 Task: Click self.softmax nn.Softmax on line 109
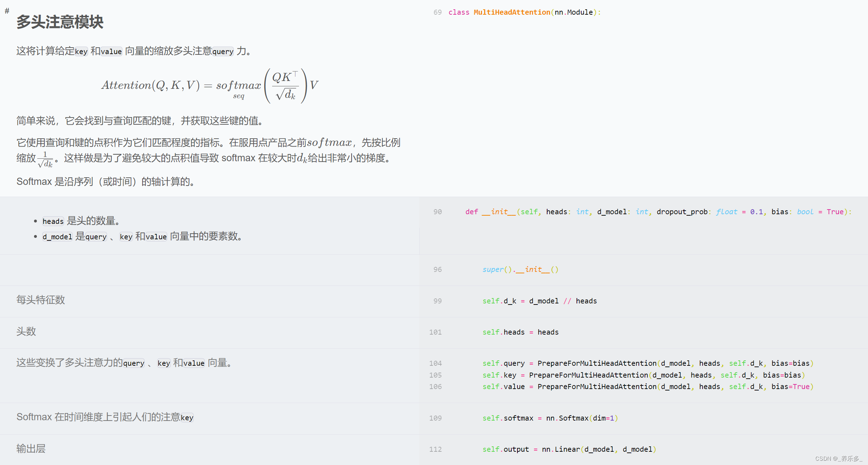pos(549,417)
